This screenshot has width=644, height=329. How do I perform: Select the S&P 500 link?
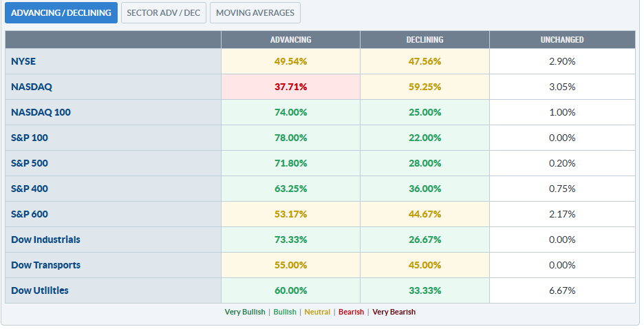coord(30,163)
